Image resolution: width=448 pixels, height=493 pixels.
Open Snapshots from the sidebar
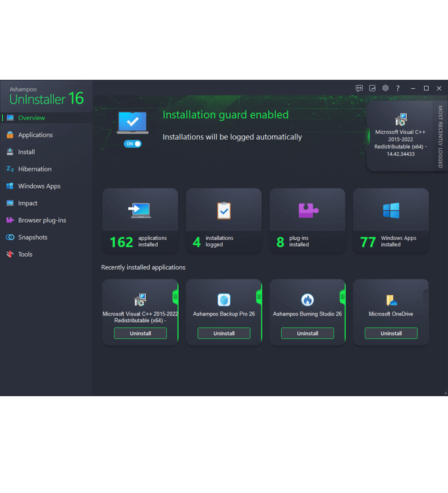[x=33, y=237]
